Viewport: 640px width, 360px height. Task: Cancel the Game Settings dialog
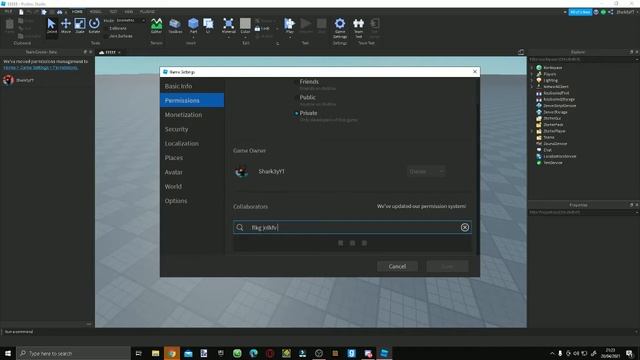click(x=397, y=267)
